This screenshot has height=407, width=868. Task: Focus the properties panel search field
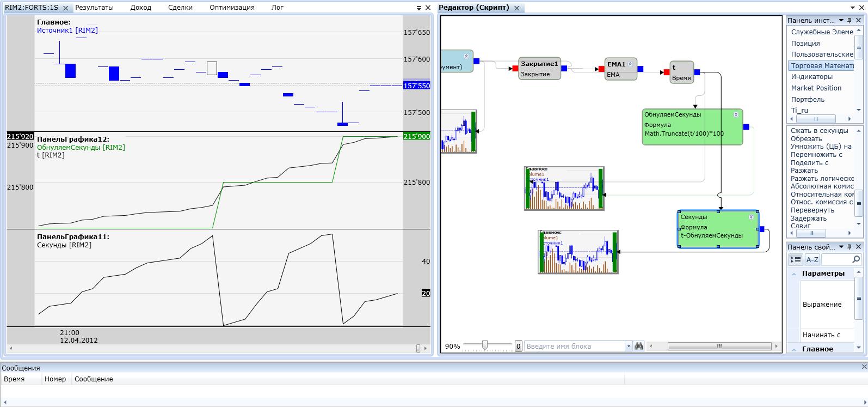coord(836,260)
